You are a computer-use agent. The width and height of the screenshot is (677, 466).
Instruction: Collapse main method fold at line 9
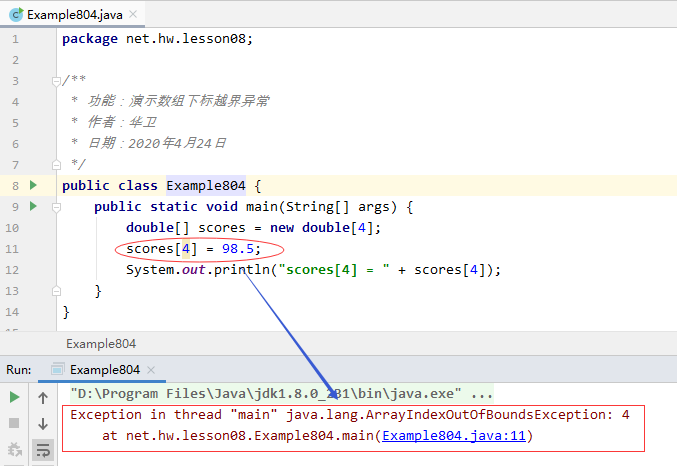pyautogui.click(x=56, y=207)
